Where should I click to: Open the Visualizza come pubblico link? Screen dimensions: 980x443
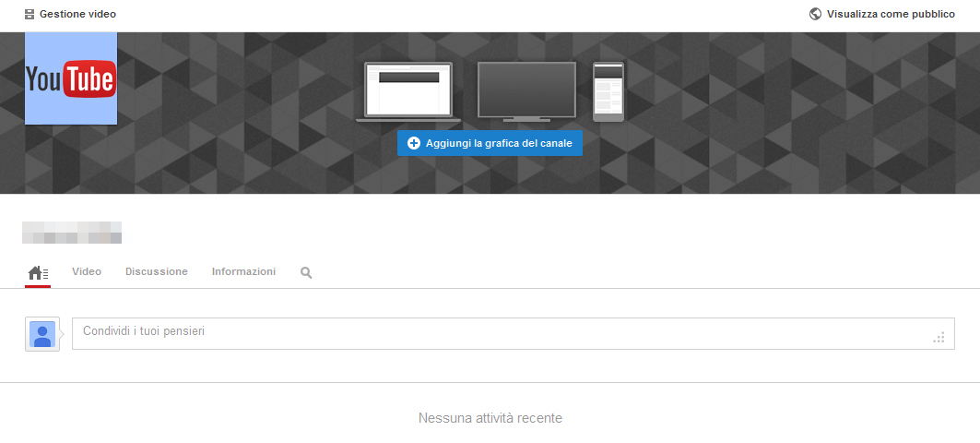[x=891, y=15]
